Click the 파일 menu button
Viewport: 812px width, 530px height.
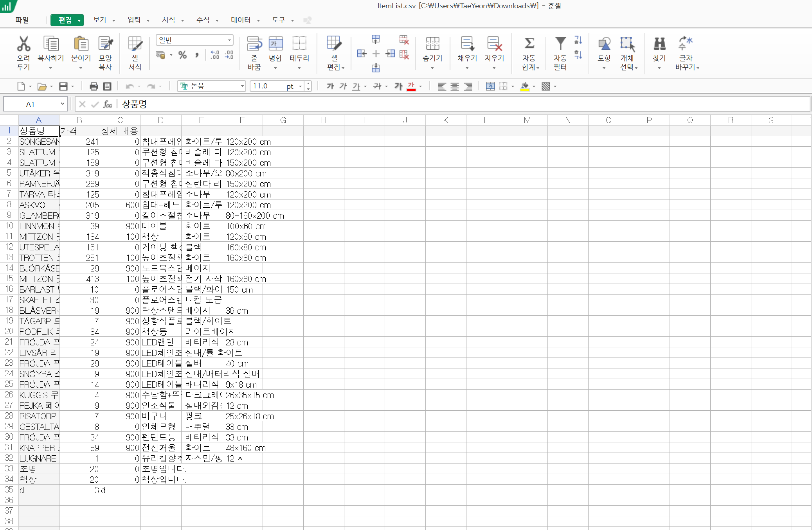click(22, 20)
